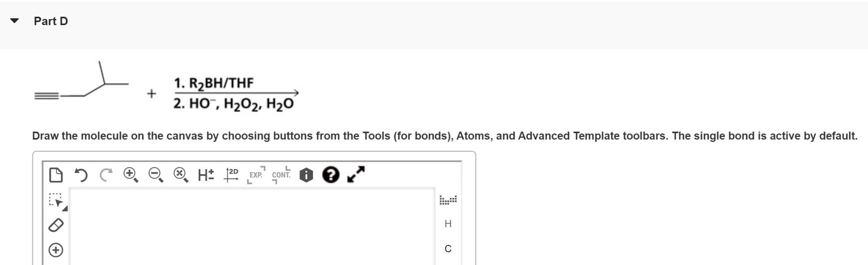Select hydrogen from the Atoms toolbar
868x265 pixels.
pos(448,224)
